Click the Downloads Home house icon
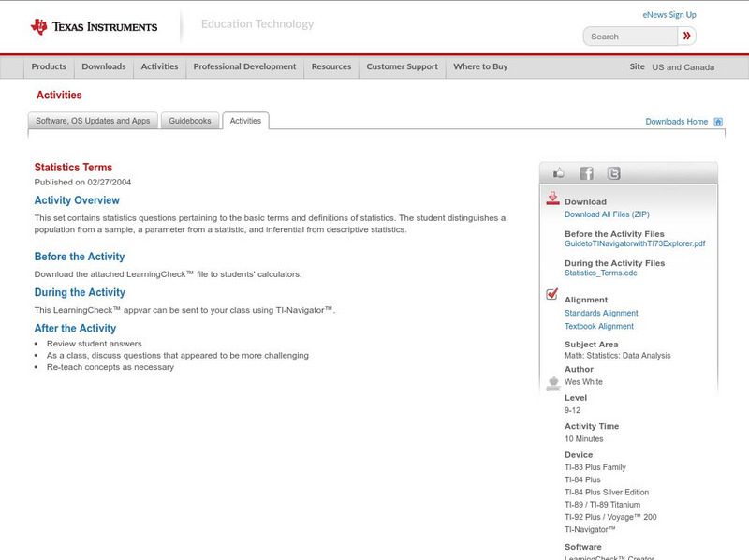The width and height of the screenshot is (749, 560). [x=717, y=121]
